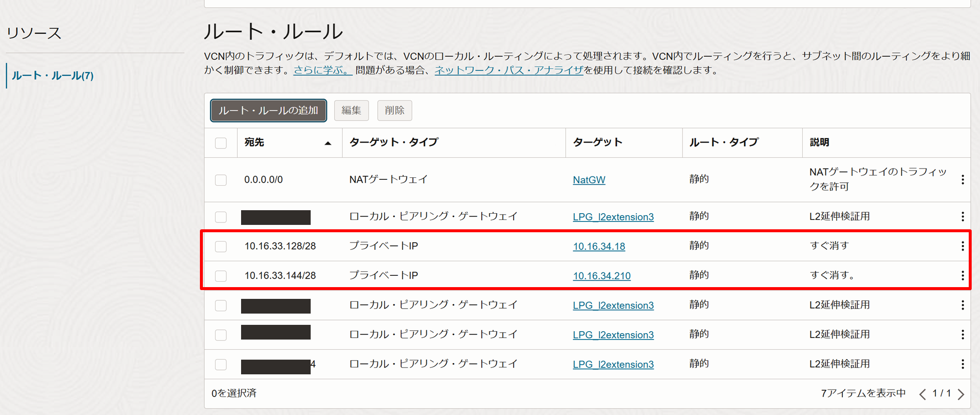
Task: Check the 0.0.0.0/0 route rule checkbox
Action: tap(221, 180)
